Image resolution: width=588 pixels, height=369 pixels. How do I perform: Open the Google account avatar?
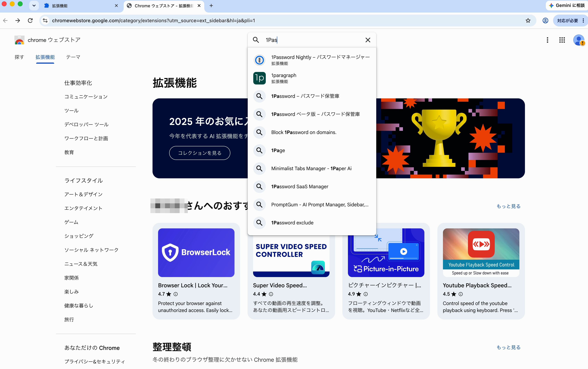coord(578,40)
